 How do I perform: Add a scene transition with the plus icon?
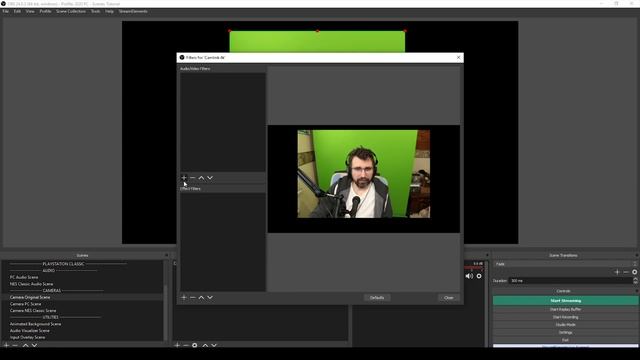[x=617, y=272]
